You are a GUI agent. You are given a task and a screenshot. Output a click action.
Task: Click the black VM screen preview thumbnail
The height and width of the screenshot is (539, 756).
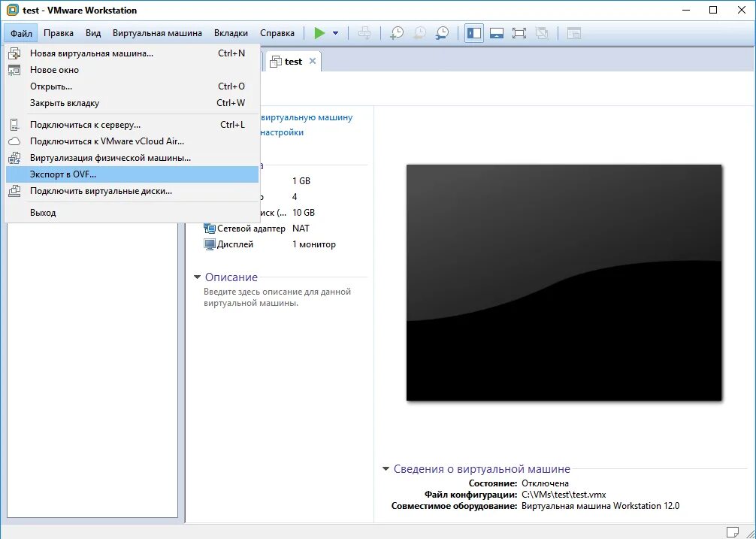(564, 283)
